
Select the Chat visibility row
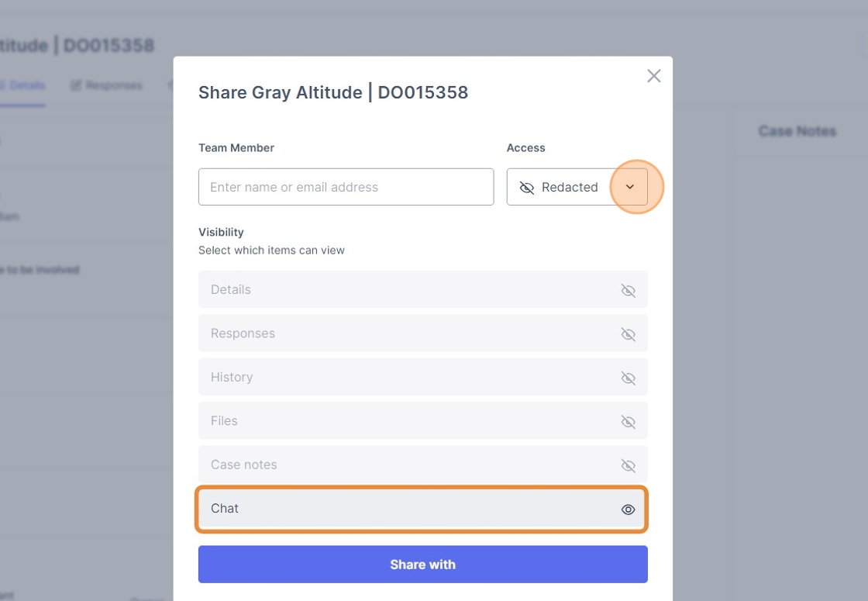point(423,509)
